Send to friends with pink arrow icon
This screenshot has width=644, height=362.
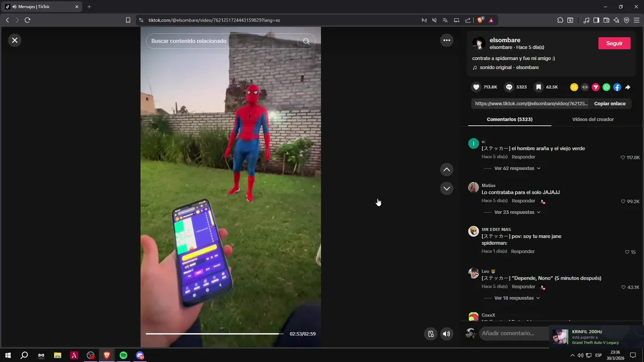tap(596, 87)
